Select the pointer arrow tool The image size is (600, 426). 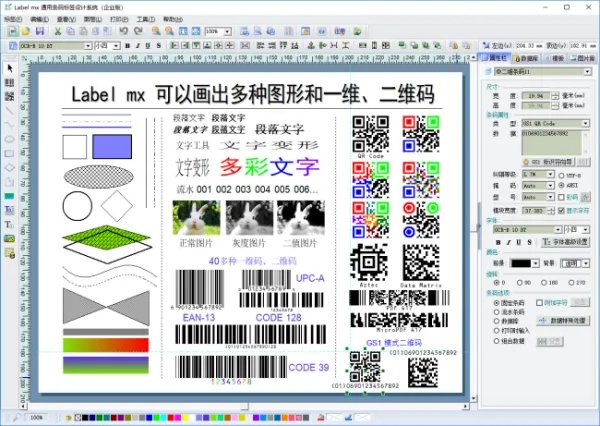pos(10,68)
